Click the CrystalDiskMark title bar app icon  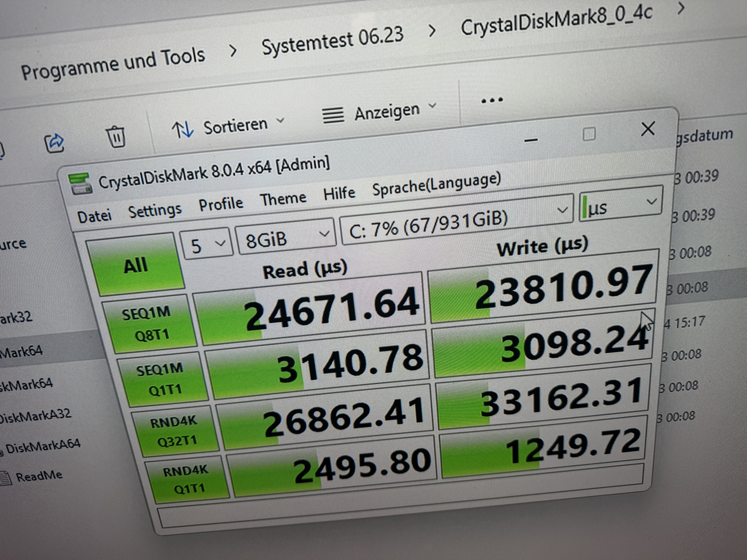(x=80, y=184)
